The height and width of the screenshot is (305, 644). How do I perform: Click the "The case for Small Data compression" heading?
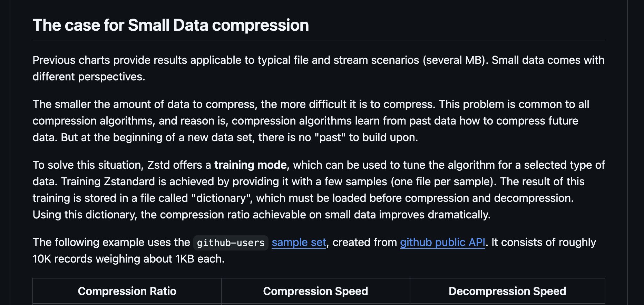(170, 25)
